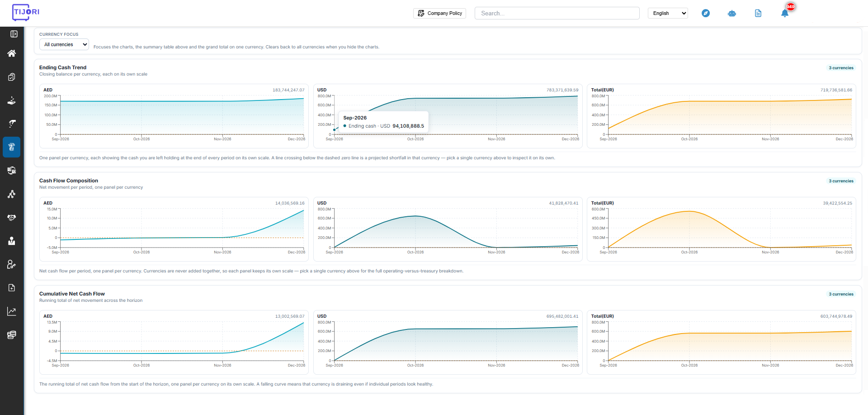Click the Cumulative Net Cash Flow heading

72,294
